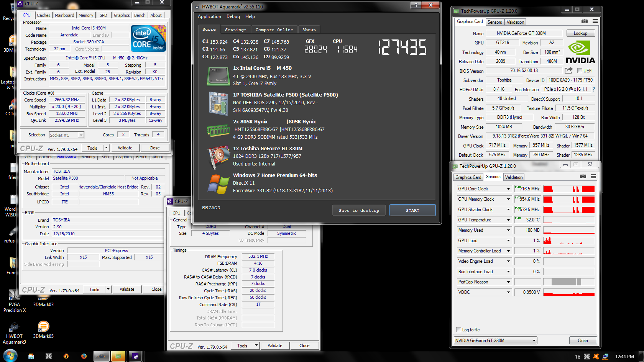Click the GPU Core Clock red graph

point(569,189)
